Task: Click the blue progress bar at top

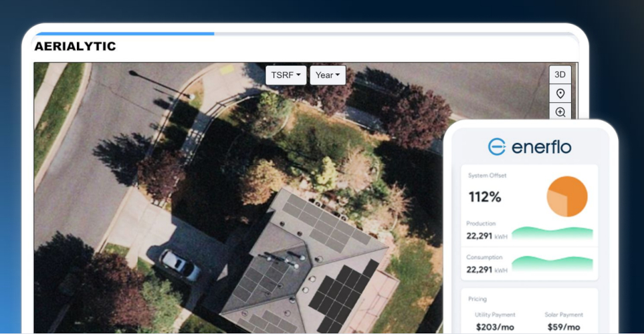Action: click(x=124, y=33)
